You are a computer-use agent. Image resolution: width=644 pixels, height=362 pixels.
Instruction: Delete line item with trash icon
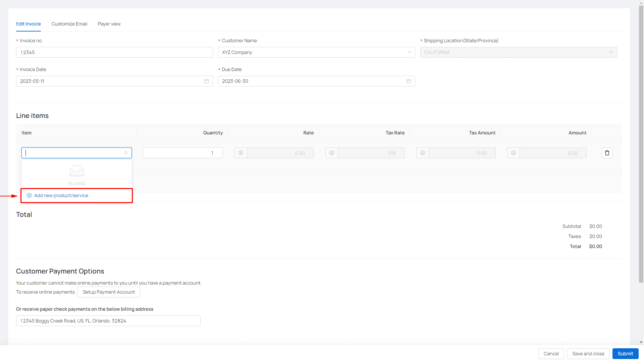(607, 153)
